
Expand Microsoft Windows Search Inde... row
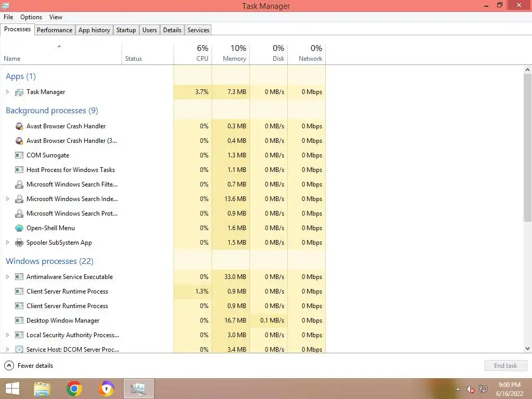point(7,199)
